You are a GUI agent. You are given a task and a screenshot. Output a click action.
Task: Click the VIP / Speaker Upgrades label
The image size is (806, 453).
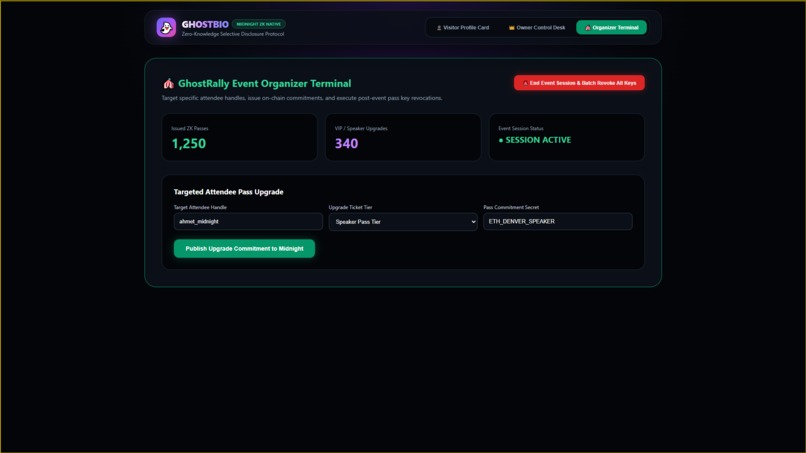pyautogui.click(x=361, y=129)
